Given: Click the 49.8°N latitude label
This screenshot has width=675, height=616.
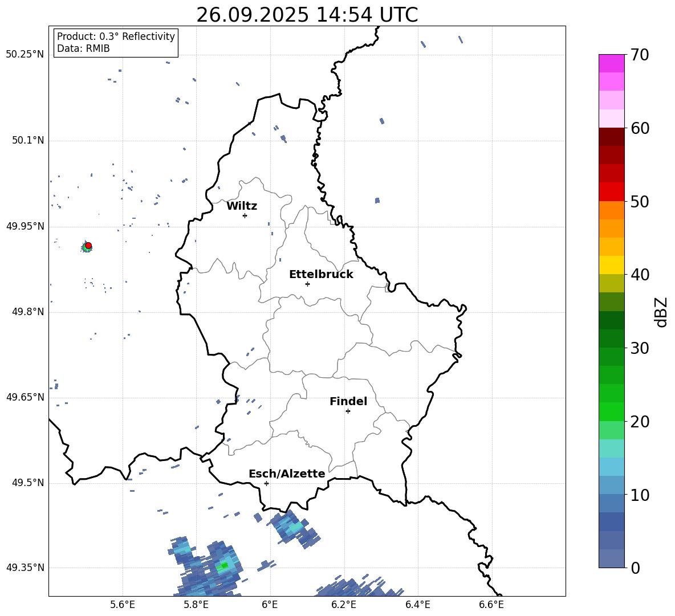Looking at the screenshot, I should (x=27, y=312).
